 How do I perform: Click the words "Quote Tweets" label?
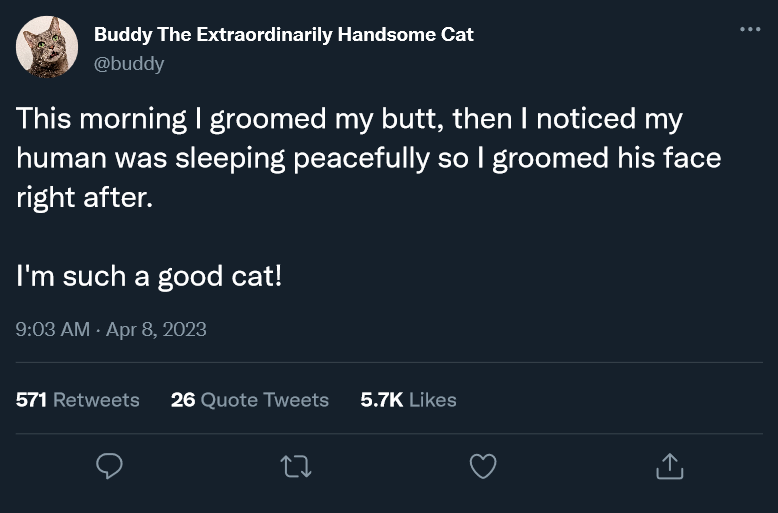[264, 400]
